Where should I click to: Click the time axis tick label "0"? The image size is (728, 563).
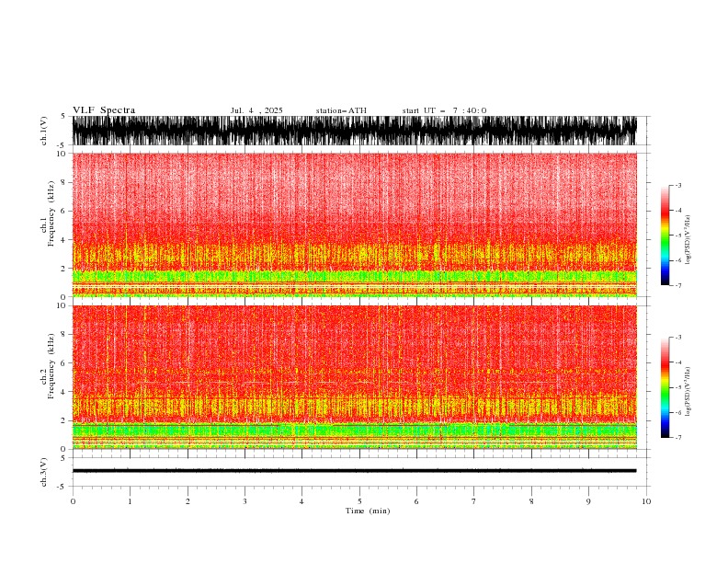click(x=73, y=501)
